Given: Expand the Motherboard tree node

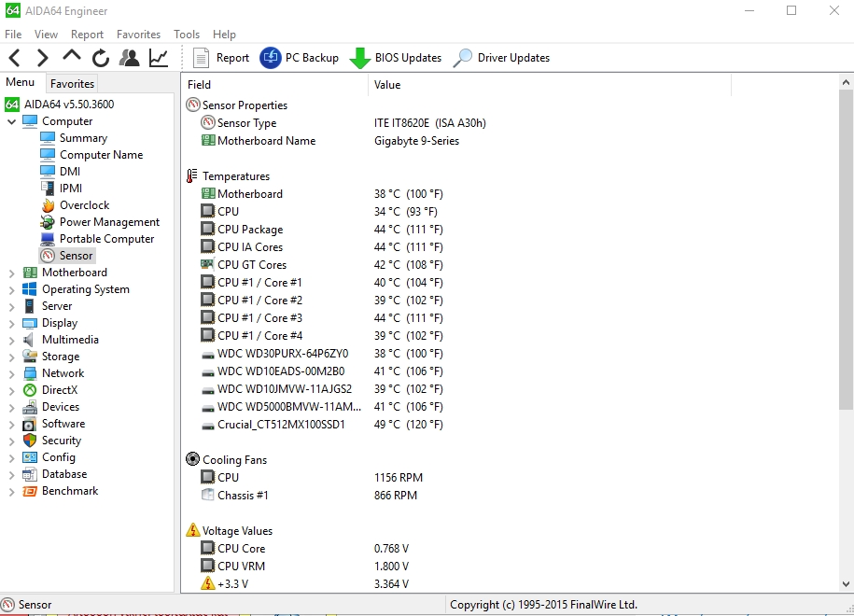Looking at the screenshot, I should [11, 273].
